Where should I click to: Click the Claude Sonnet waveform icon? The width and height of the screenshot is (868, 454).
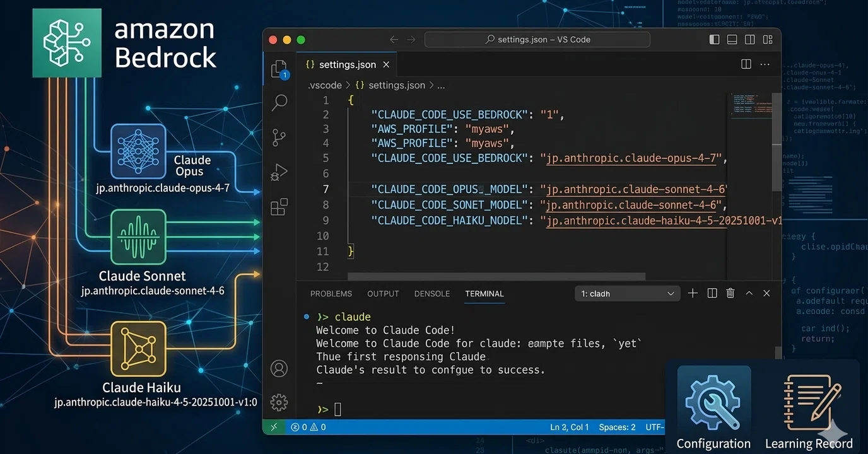coord(138,237)
